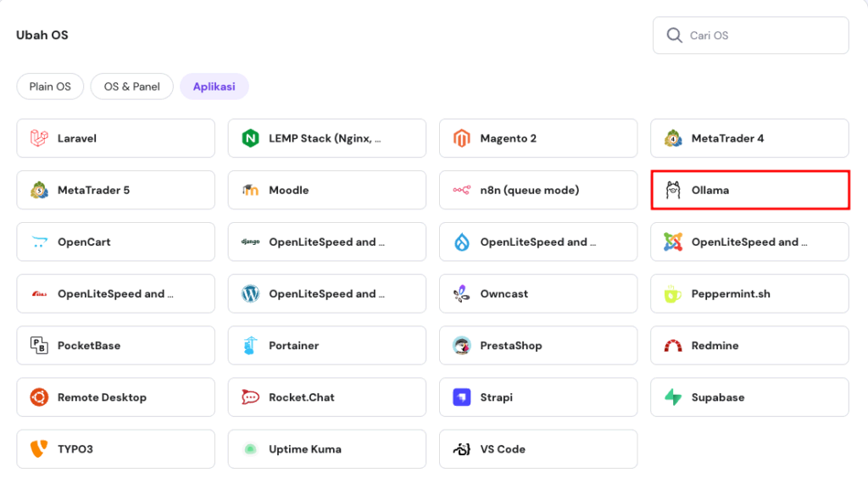The image size is (868, 478).
Task: Choose the MetaTrader 5 application
Action: [115, 190]
